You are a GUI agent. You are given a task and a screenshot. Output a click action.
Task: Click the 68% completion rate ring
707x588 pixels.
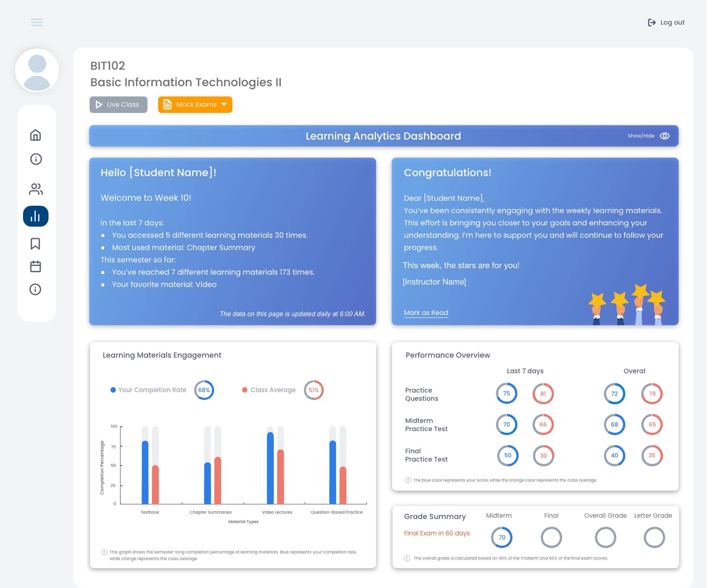[x=204, y=390]
